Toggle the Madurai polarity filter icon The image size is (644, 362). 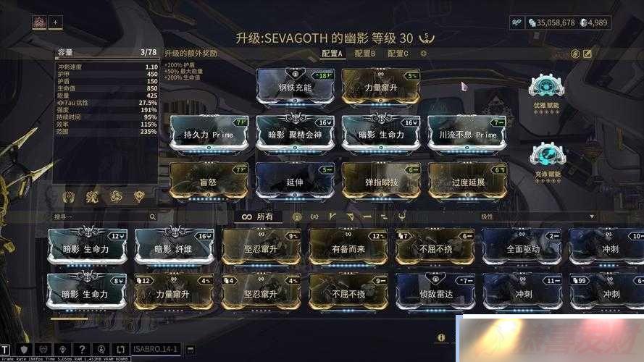point(333,216)
